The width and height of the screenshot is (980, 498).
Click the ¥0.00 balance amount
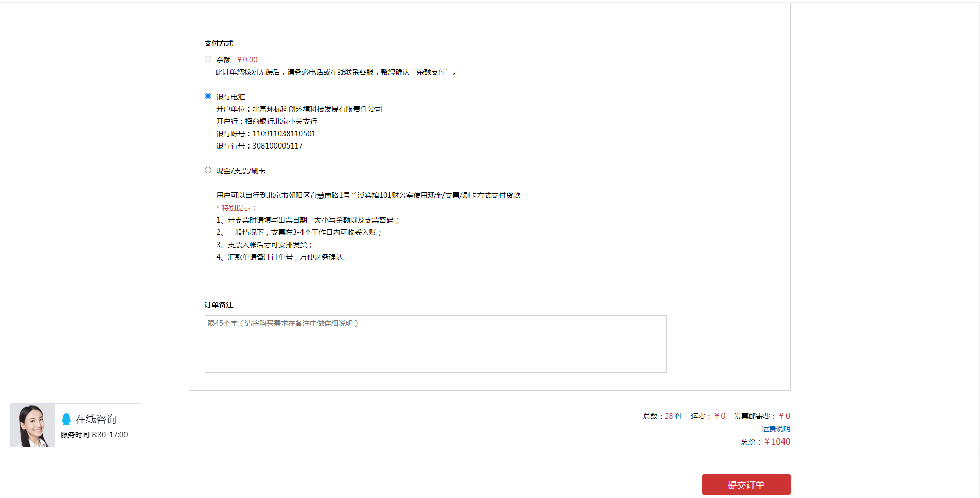(x=247, y=60)
